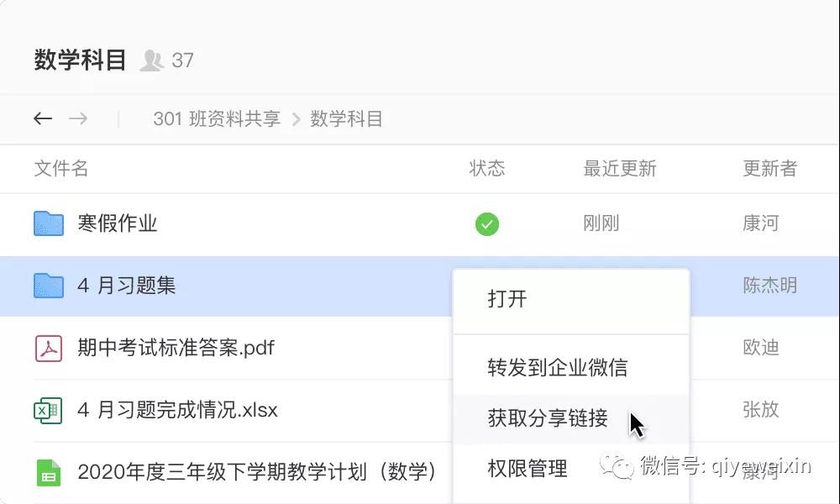Click the 4 月习题集 folder icon
Viewport: 840px width, 504px height.
[x=49, y=286]
